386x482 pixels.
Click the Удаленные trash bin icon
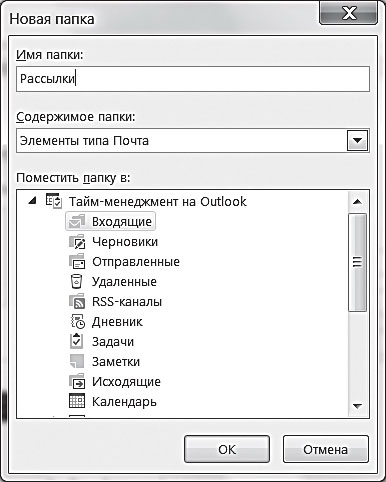(x=76, y=281)
